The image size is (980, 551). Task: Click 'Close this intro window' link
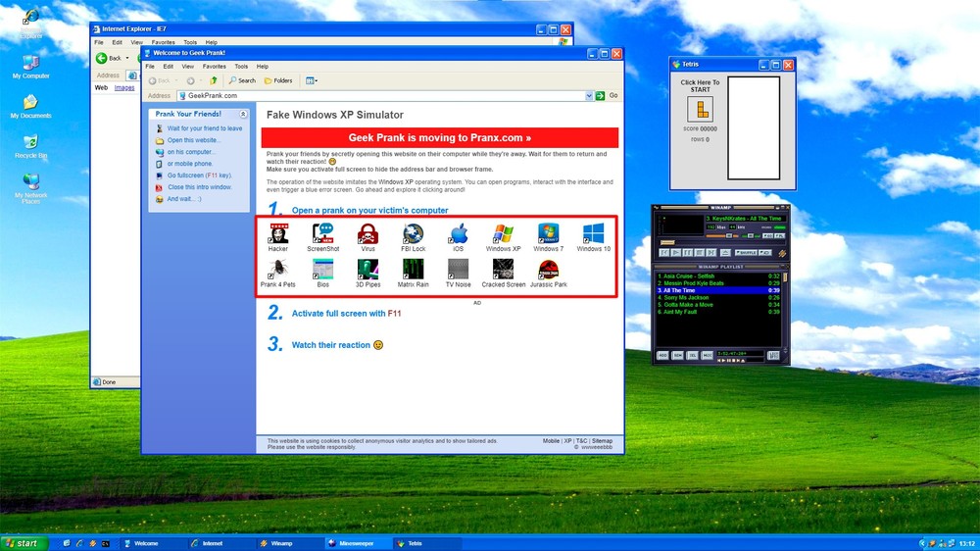tap(199, 187)
